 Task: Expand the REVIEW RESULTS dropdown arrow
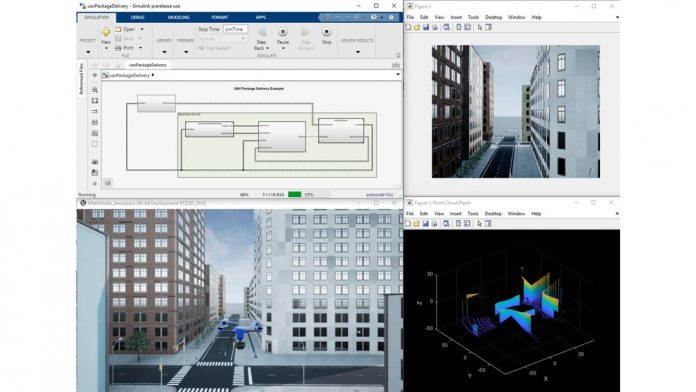[x=358, y=52]
